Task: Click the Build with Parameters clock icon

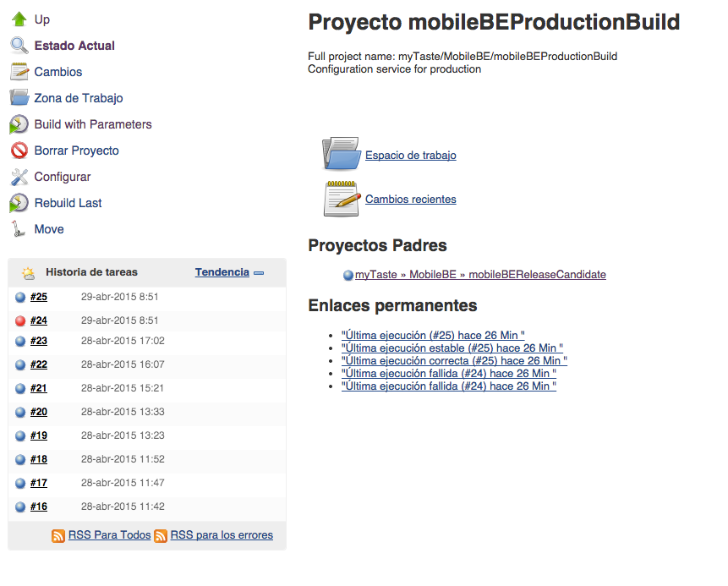Action: pyautogui.click(x=19, y=124)
